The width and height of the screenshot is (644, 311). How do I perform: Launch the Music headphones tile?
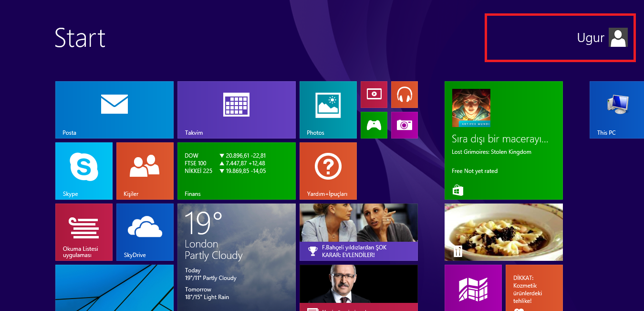pyautogui.click(x=405, y=95)
